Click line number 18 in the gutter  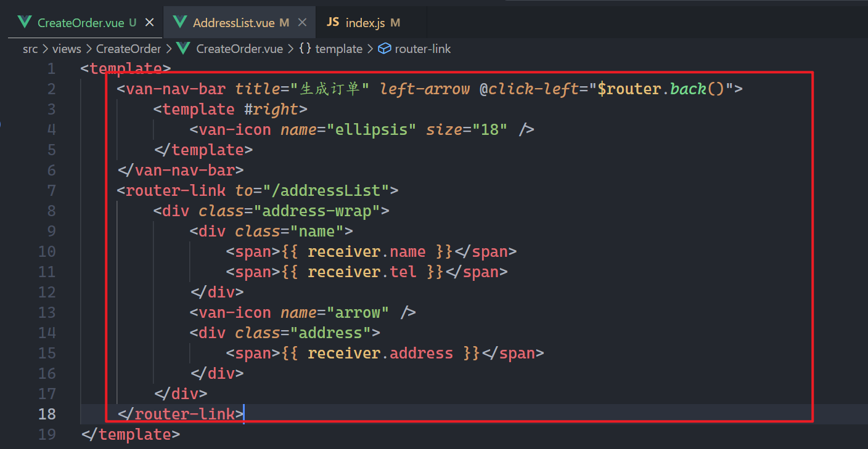point(47,415)
